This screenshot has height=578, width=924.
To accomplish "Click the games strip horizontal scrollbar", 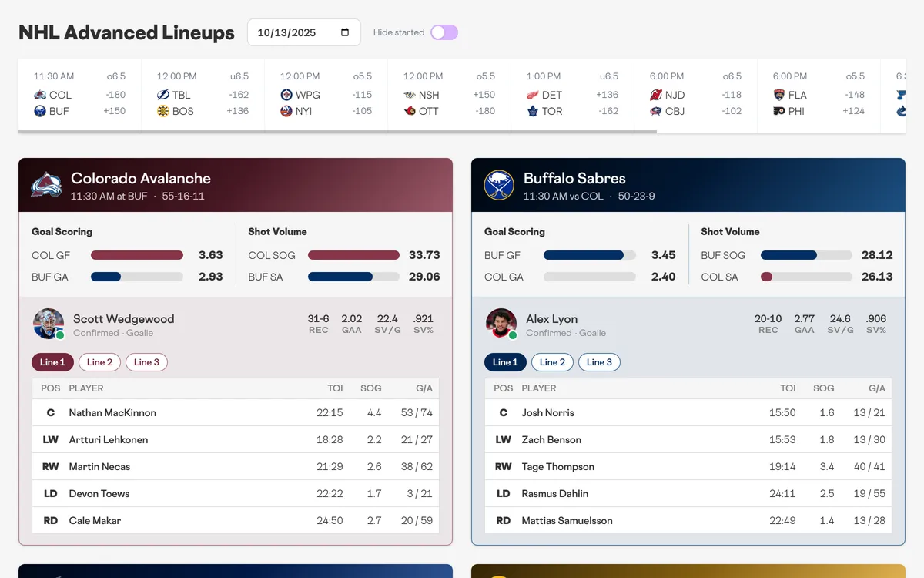I will [337, 132].
